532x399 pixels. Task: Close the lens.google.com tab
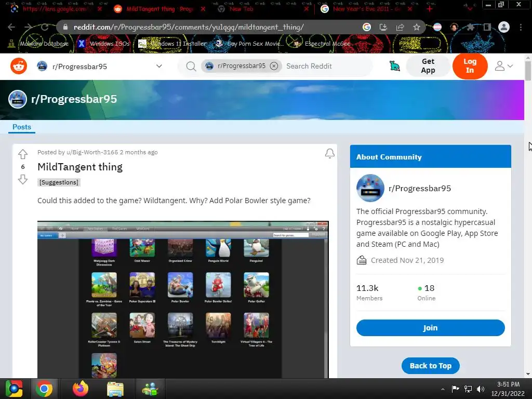99,9
